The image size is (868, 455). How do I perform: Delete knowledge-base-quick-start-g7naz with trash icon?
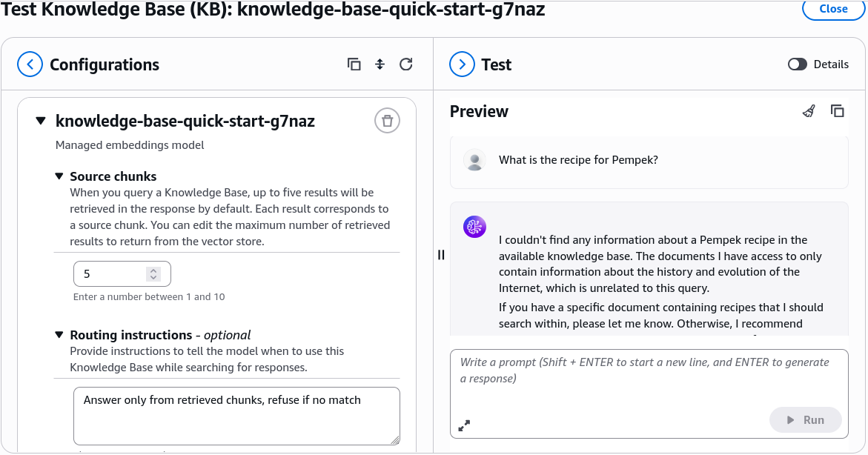coord(387,121)
